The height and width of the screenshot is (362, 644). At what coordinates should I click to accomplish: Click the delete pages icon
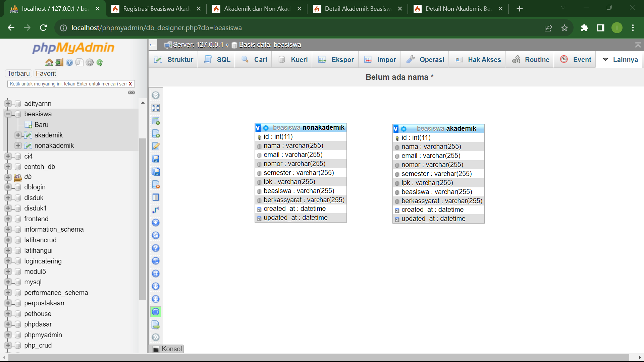pyautogui.click(x=156, y=184)
